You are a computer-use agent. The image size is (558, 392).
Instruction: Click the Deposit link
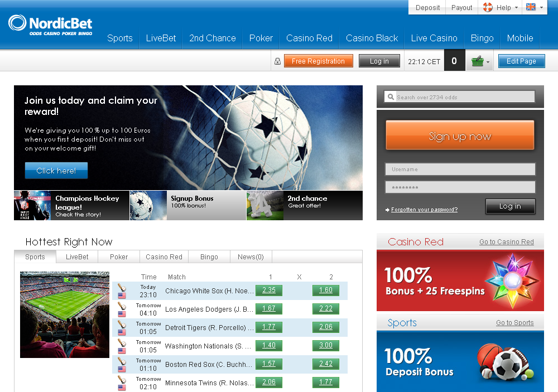coord(427,7)
